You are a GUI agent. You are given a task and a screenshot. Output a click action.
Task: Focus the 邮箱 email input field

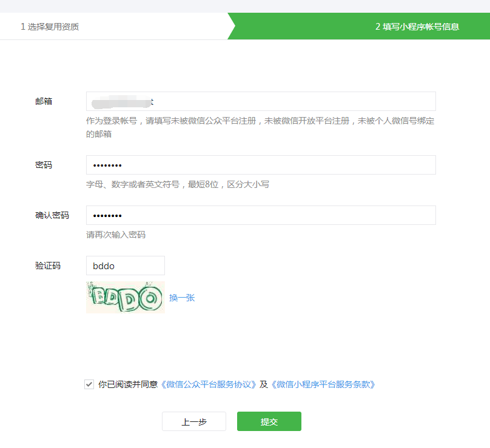click(261, 101)
